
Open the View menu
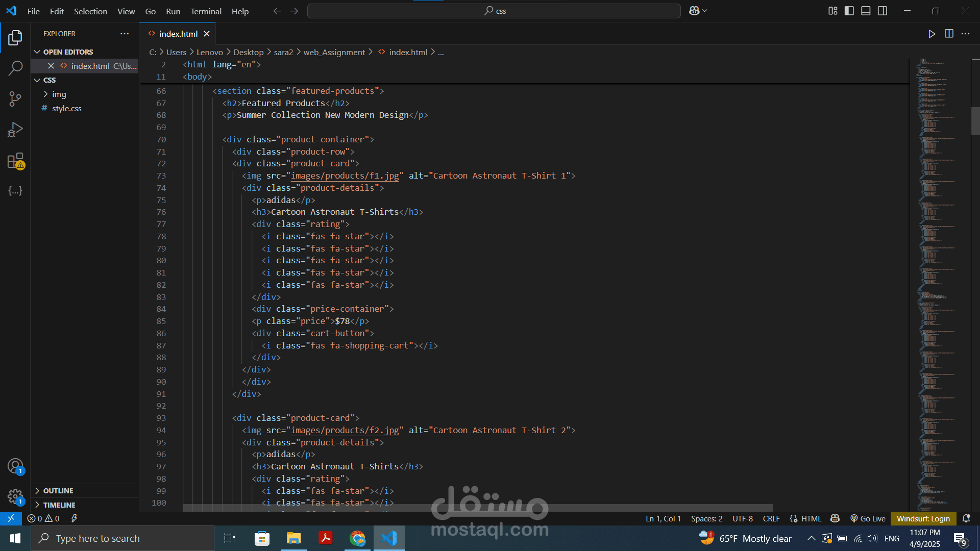pos(126,11)
